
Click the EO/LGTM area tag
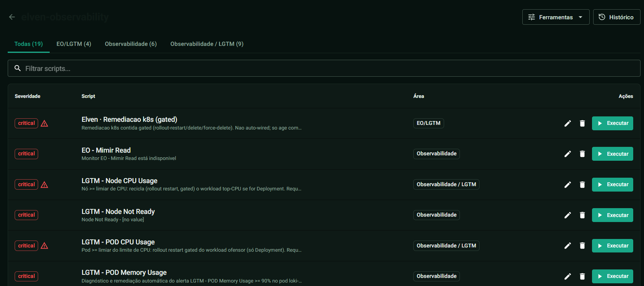428,123
